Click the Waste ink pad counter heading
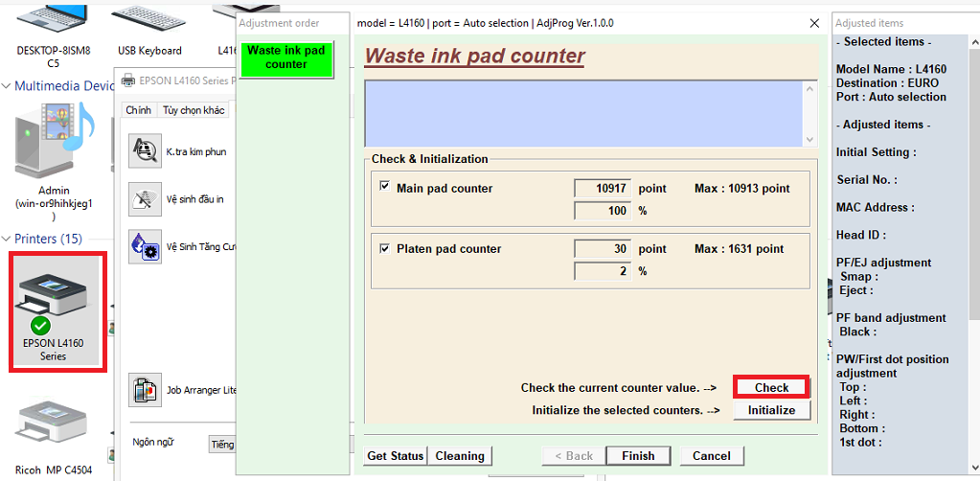Image resolution: width=980 pixels, height=481 pixels. coord(474,57)
